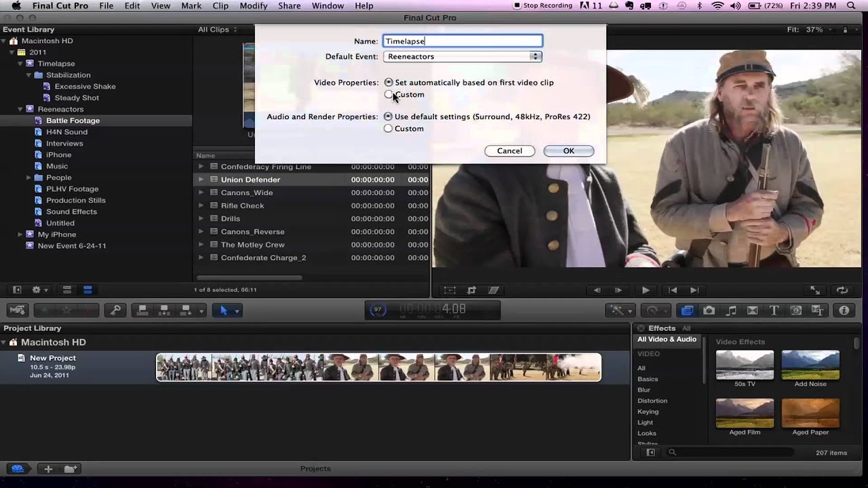Show the Effects Browser icon
The height and width of the screenshot is (488, 868).
point(688,310)
